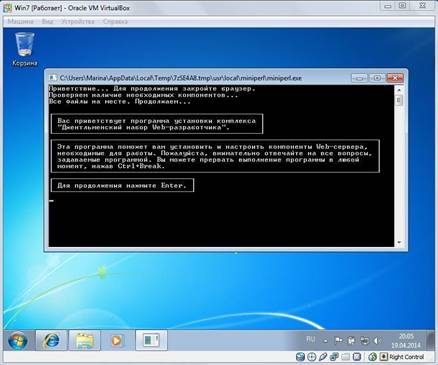The width and height of the screenshot is (438, 365).
Task: Click VirtualBox video capture indicator
Action: (x=357, y=357)
